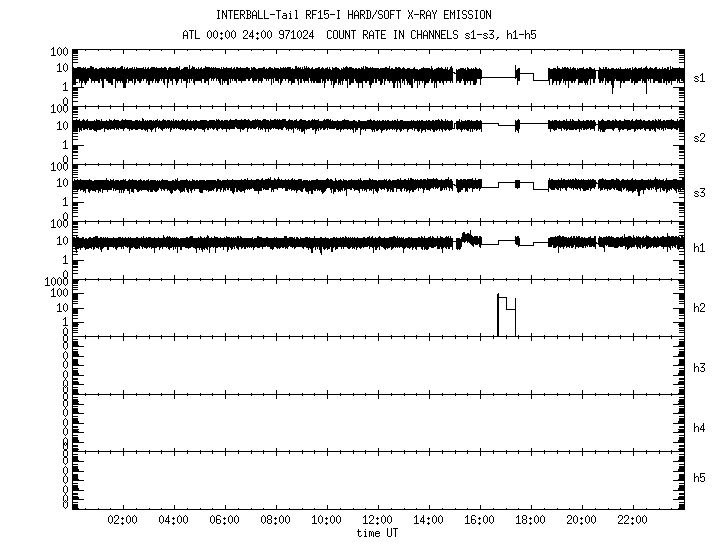Click the h4 channel label
720x550 pixels.
700,428
